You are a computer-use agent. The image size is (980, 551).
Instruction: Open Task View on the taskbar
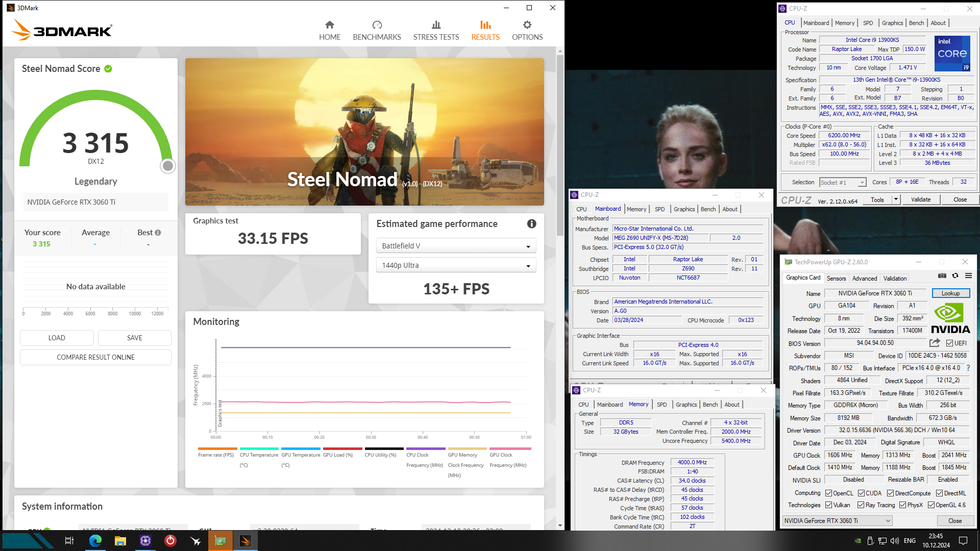[69, 541]
